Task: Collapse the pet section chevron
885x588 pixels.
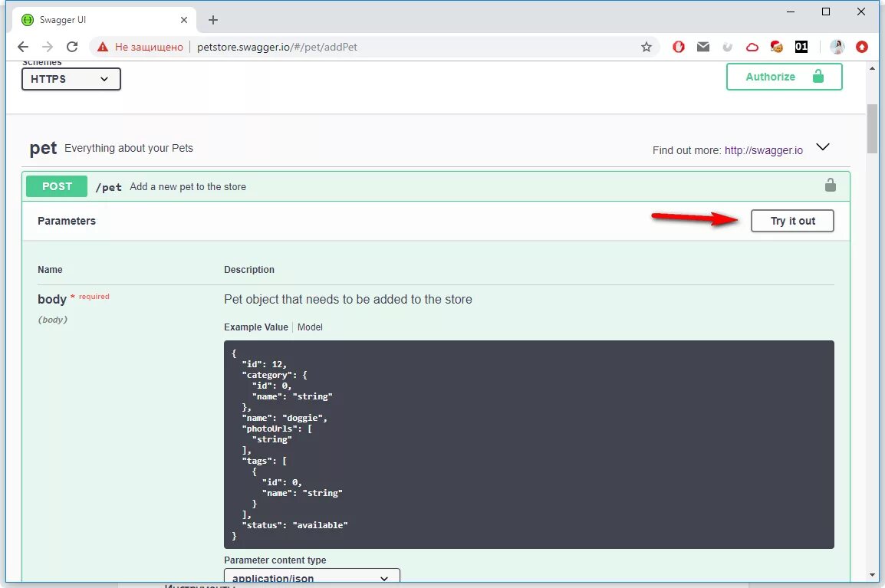Action: pyautogui.click(x=823, y=147)
